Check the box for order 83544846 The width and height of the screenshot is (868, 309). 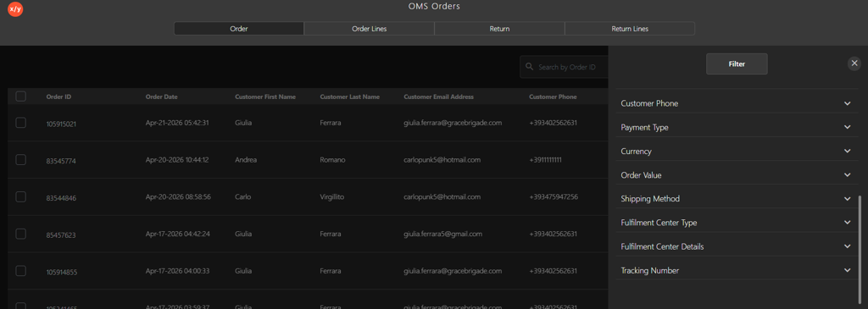coord(21,196)
